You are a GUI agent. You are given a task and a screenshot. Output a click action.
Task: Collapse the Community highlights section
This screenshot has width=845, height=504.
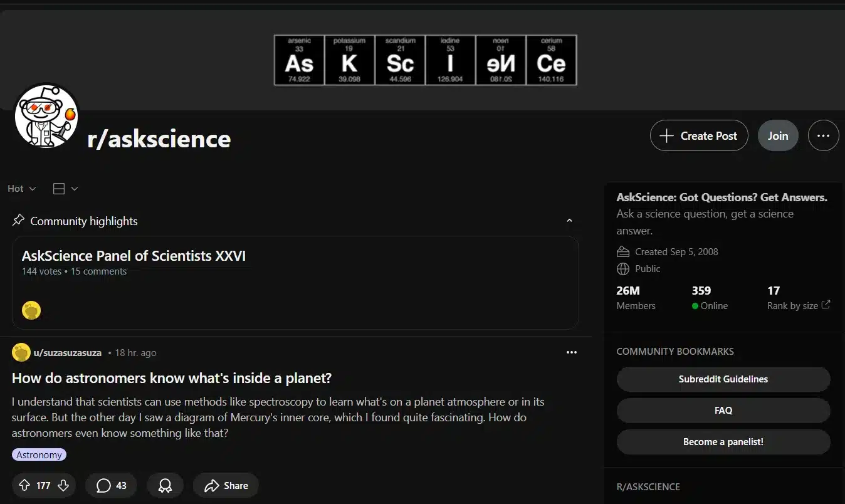(x=569, y=221)
